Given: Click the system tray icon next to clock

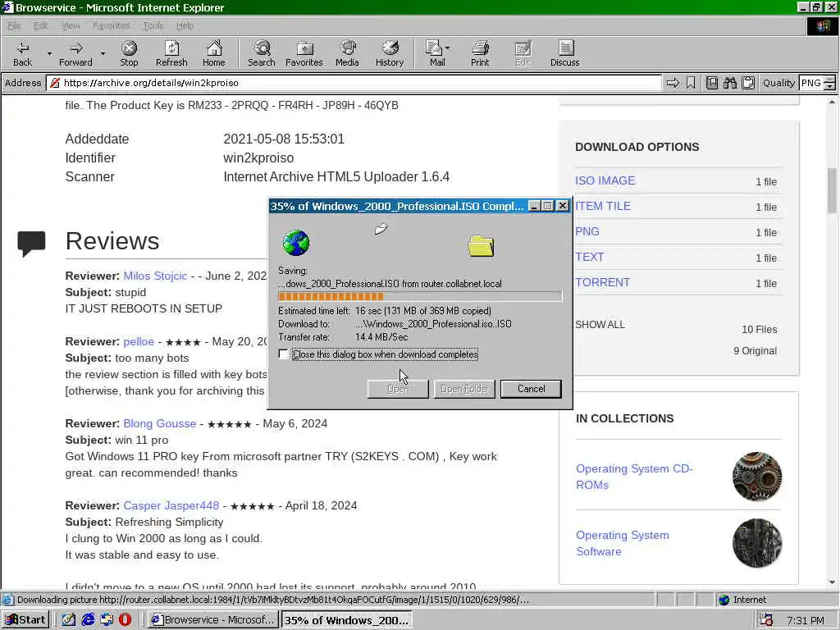Looking at the screenshot, I should [x=766, y=620].
